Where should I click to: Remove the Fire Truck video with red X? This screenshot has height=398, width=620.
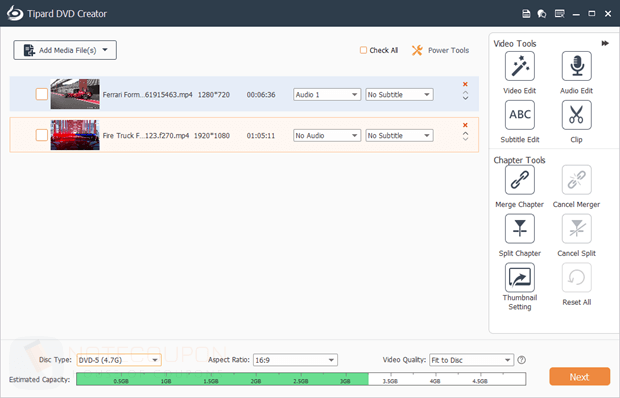pyautogui.click(x=465, y=125)
